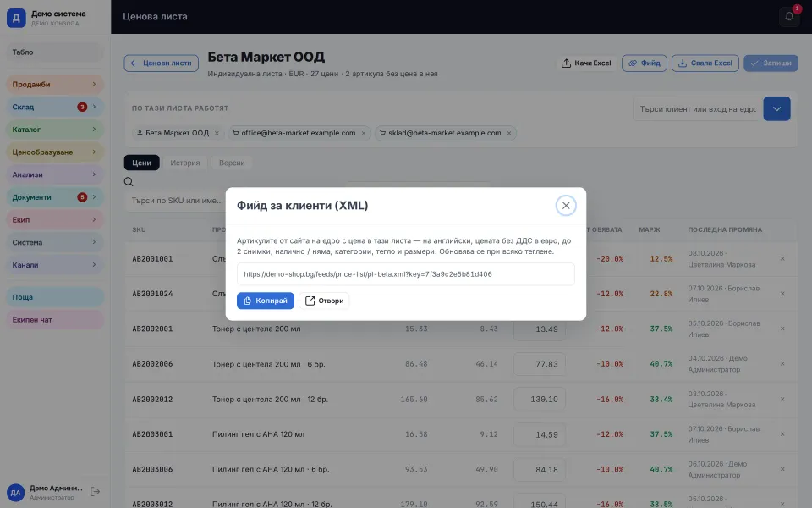
Task: Open the Фийд button in header
Action: [x=645, y=63]
